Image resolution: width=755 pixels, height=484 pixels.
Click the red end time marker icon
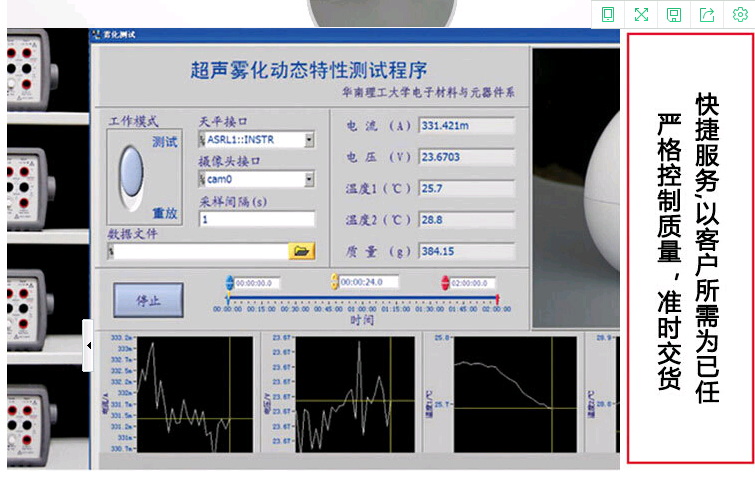pyautogui.click(x=446, y=282)
